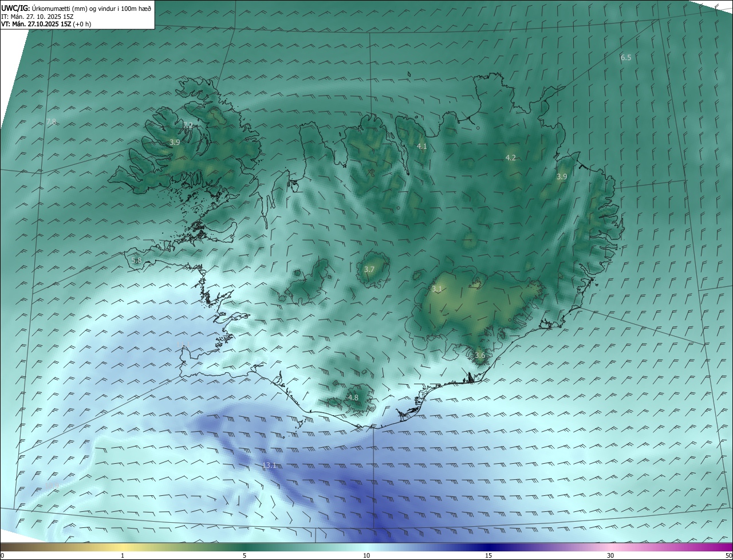Screen dimensions: 733x560
Task: Click the 50 end of the color scale
Action: (728, 555)
